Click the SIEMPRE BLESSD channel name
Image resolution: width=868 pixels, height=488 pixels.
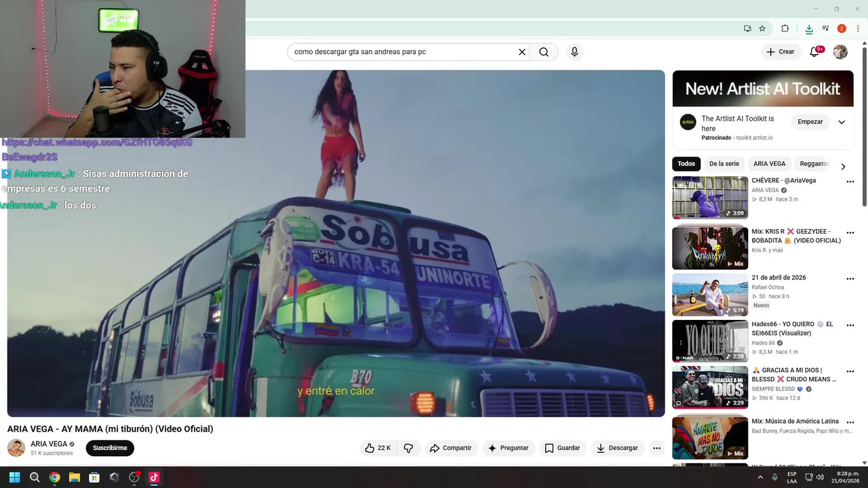[x=773, y=389]
